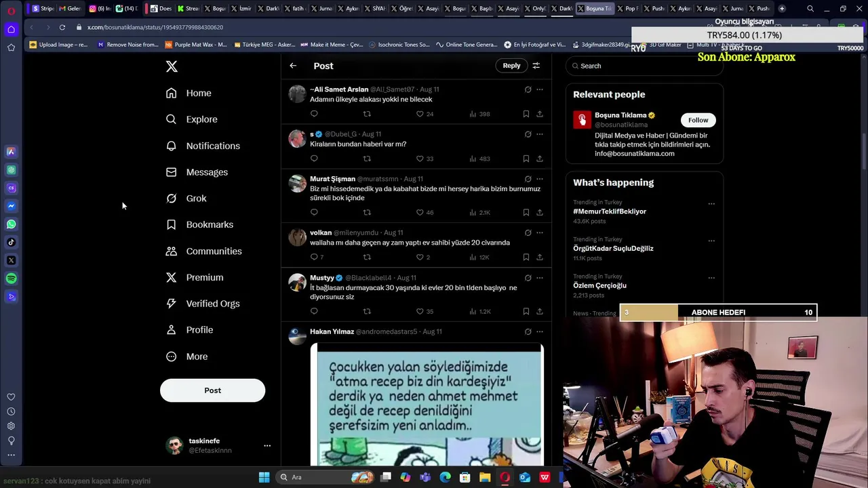Image resolution: width=868 pixels, height=488 pixels.
Task: Bookmark the Dubel_G reply
Action: pos(526,159)
